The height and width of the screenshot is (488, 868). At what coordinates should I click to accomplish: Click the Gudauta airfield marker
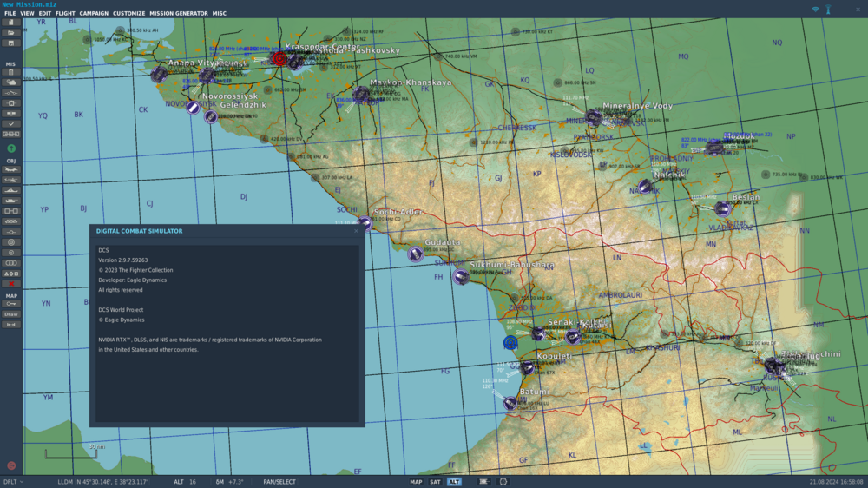click(x=415, y=254)
